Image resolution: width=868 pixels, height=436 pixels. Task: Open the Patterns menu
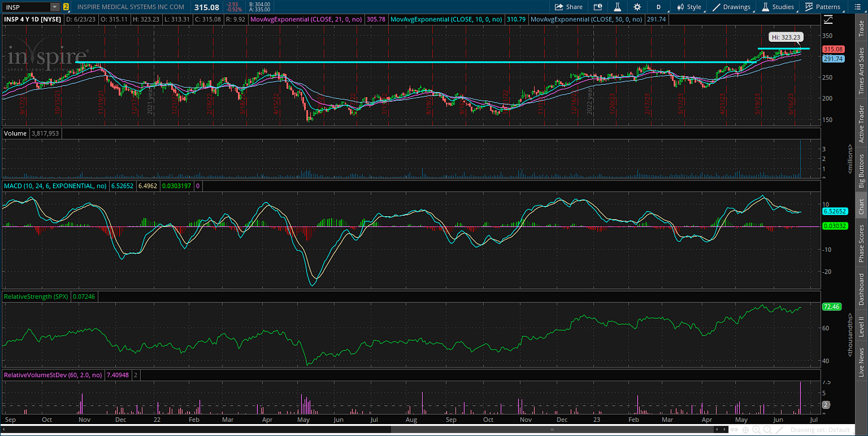(823, 7)
